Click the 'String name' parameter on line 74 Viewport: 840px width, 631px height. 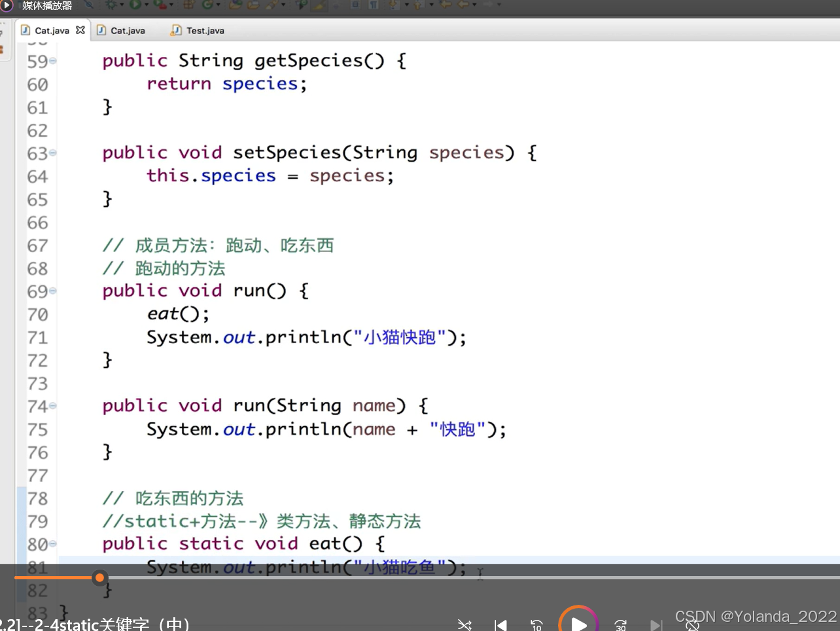point(335,406)
